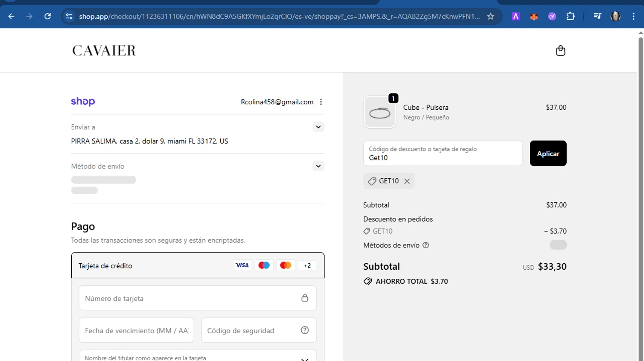644x361 pixels.
Task: Expand the Enviar a address section
Action: (318, 127)
